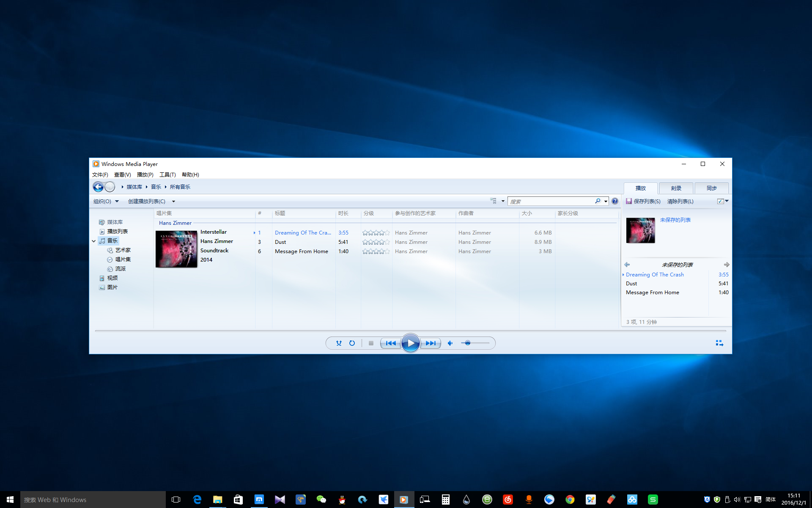Viewport: 812px width, 508px height.
Task: Toggle repeat mode button
Action: coord(352,343)
